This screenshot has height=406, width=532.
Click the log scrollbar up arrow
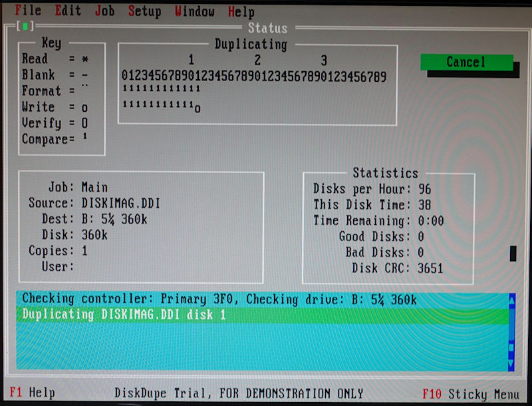click(511, 300)
